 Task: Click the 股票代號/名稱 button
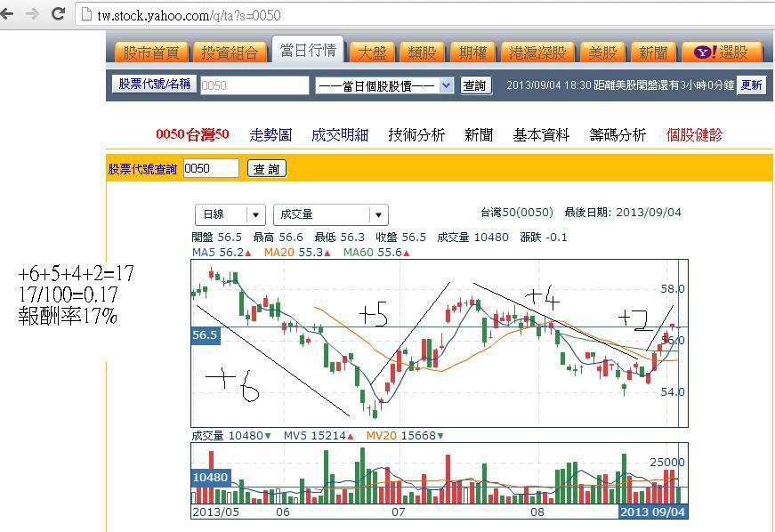[x=154, y=84]
